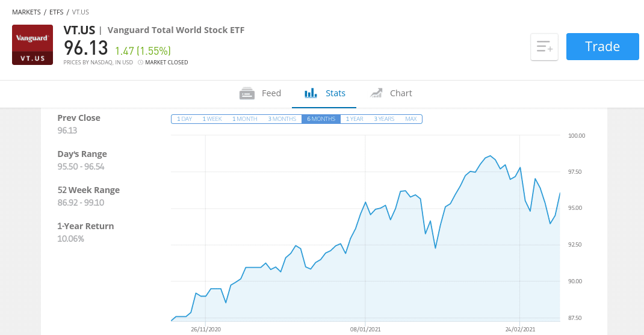Go to the MARKETS breadcrumb link

(x=26, y=12)
